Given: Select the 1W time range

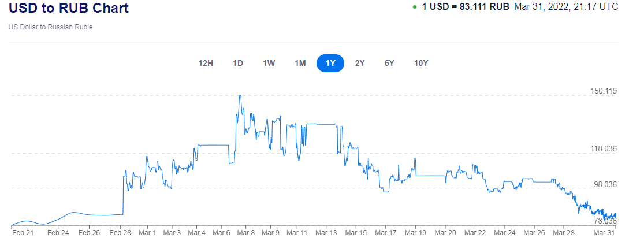Looking at the screenshot, I should point(269,64).
